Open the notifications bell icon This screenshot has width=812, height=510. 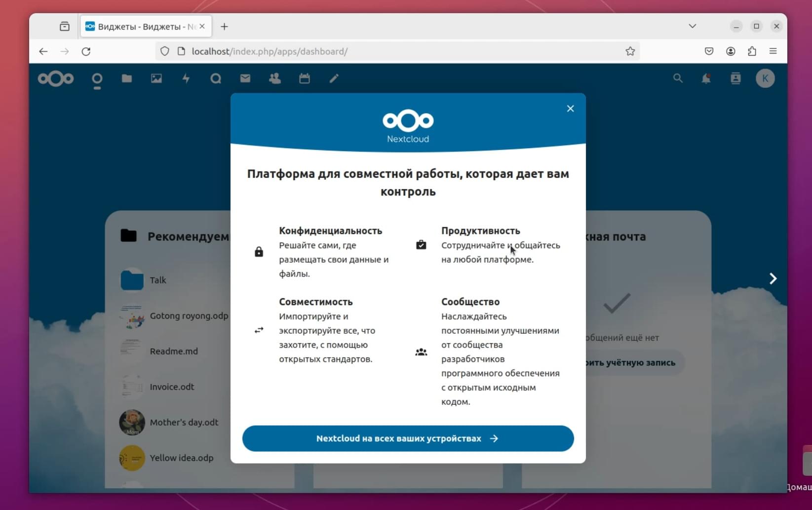706,78
